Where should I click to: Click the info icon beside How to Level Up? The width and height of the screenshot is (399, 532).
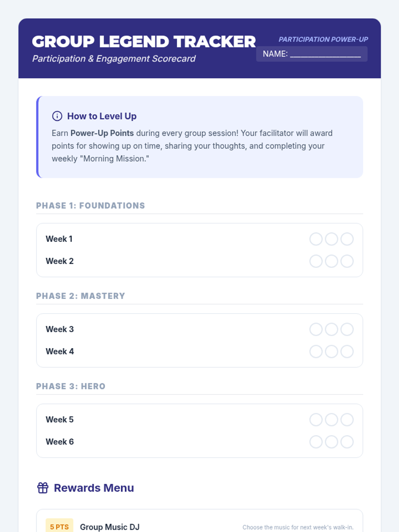tap(57, 116)
